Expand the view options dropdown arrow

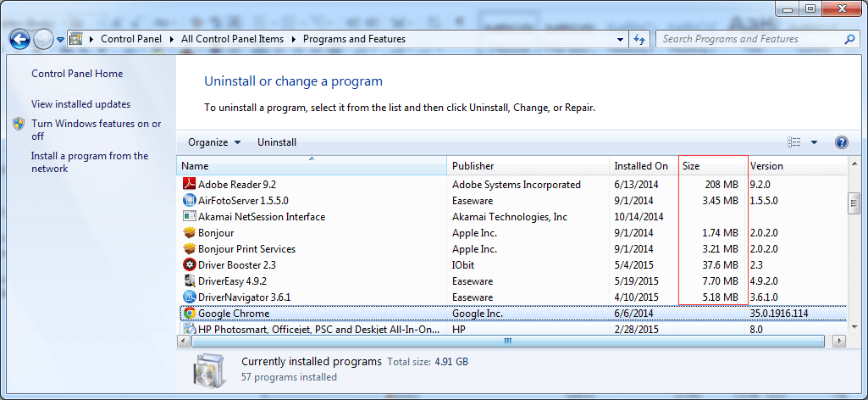[x=814, y=142]
